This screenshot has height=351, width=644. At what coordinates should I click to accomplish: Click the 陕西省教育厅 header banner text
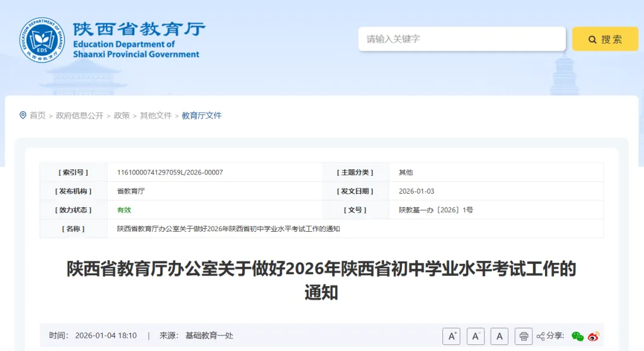pos(138,28)
